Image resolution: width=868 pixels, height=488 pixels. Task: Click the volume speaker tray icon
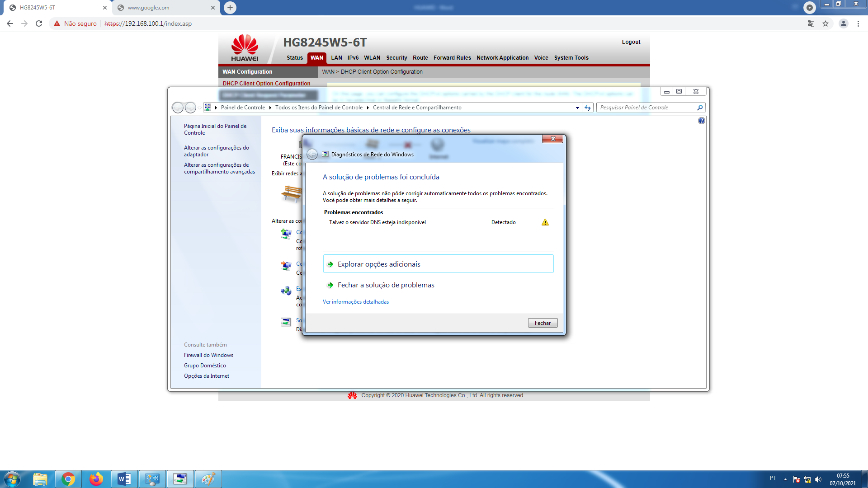(x=818, y=479)
